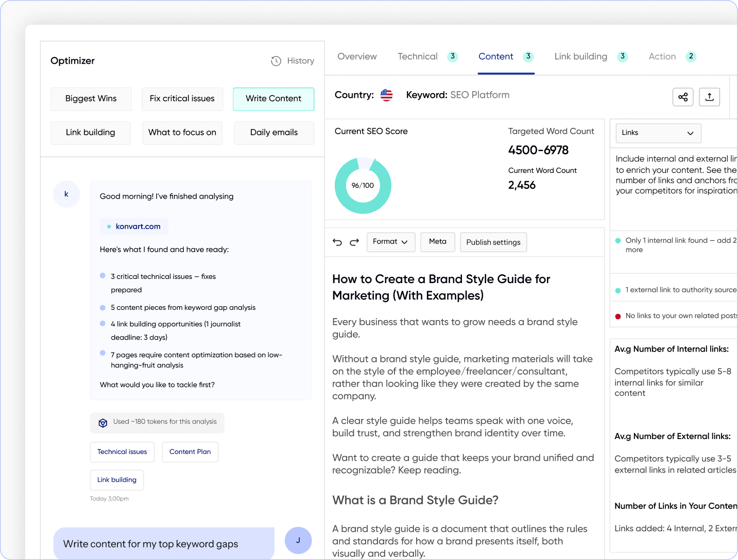Screen dimensions: 738x560
Task: Click the Meta button
Action: pyautogui.click(x=438, y=242)
